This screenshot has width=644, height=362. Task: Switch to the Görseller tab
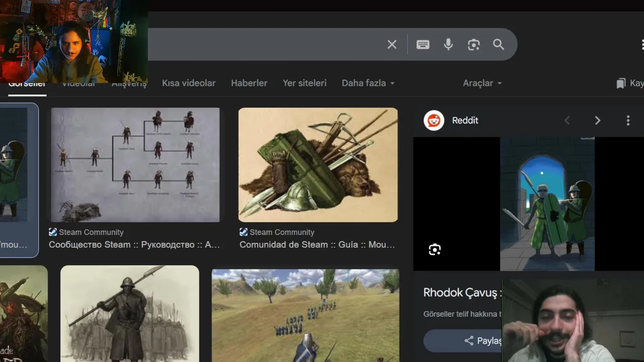27,83
